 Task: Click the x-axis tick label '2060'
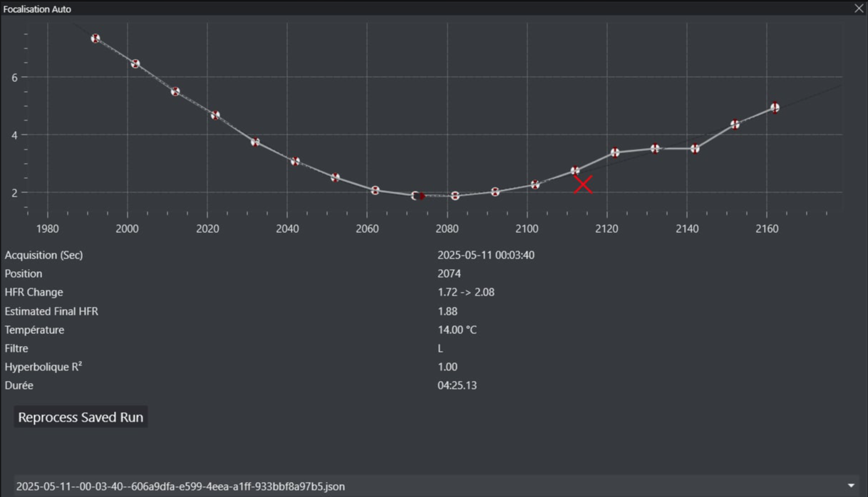pos(367,228)
